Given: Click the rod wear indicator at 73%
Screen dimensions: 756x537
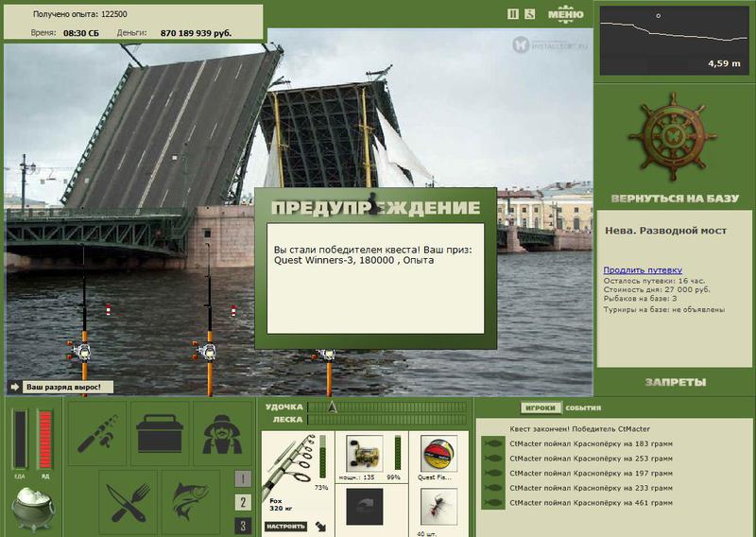Looking at the screenshot, I should [x=322, y=458].
